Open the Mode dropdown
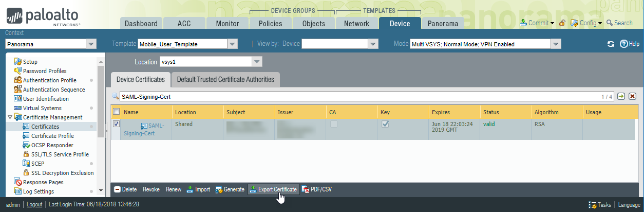 (556, 44)
